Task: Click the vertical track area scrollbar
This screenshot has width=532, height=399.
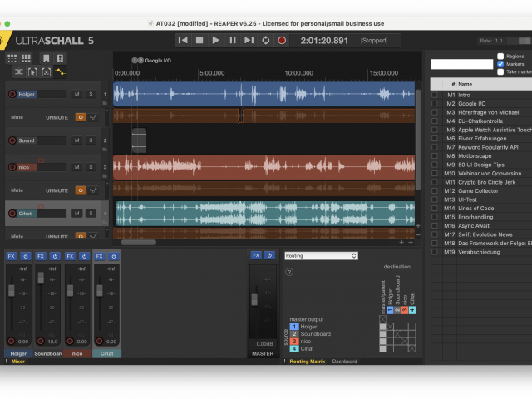Action: tap(418, 140)
